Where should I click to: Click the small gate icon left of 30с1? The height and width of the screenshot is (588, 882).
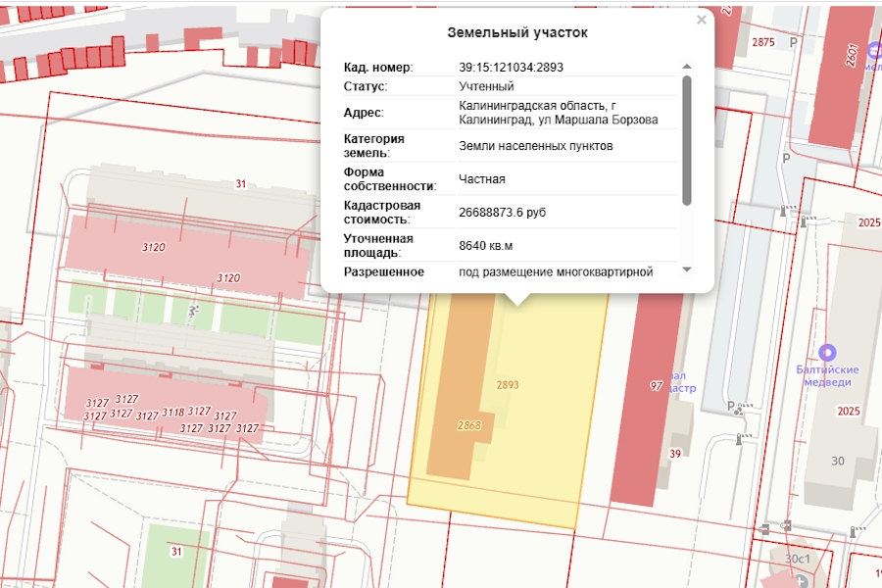763,528
